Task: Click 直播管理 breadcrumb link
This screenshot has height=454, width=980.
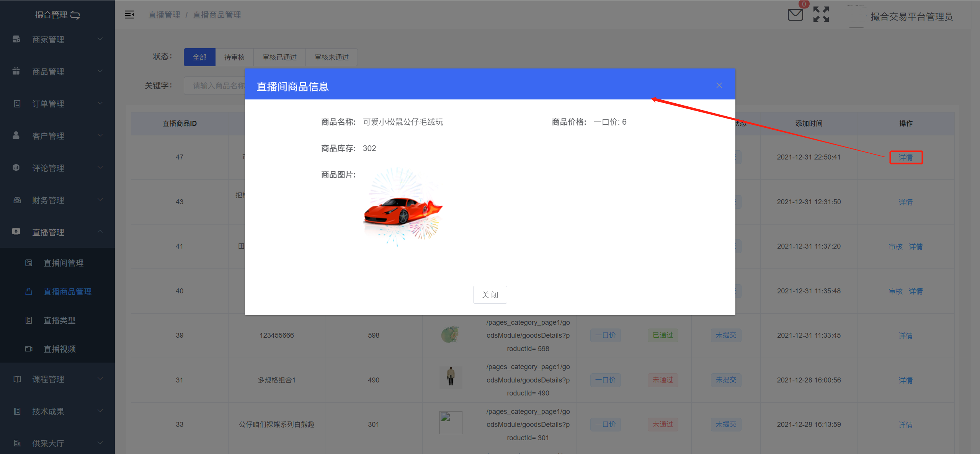Action: coord(164,15)
